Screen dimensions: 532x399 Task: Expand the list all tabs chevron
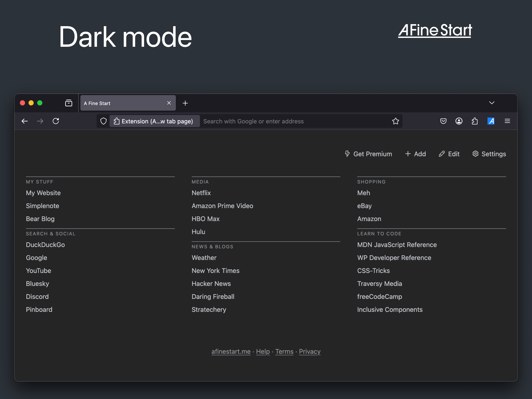(492, 103)
